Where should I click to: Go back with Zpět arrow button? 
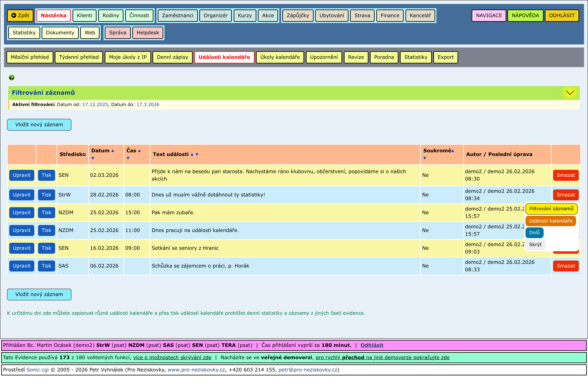click(x=20, y=16)
